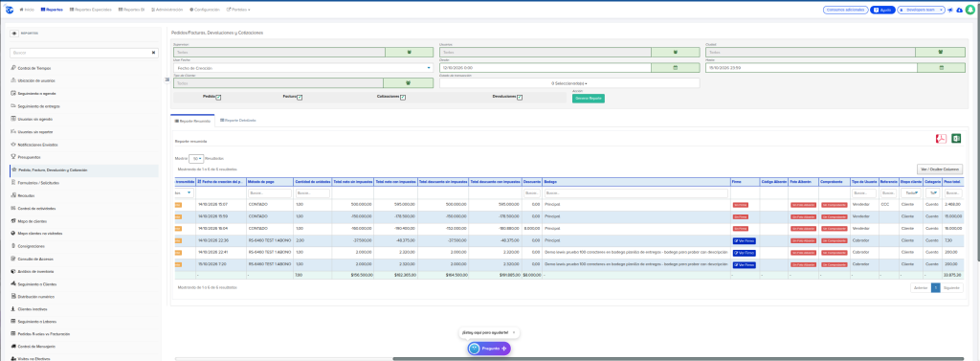Open Reportes BI menu
The height and width of the screenshot is (361, 980).
pyautogui.click(x=132, y=10)
